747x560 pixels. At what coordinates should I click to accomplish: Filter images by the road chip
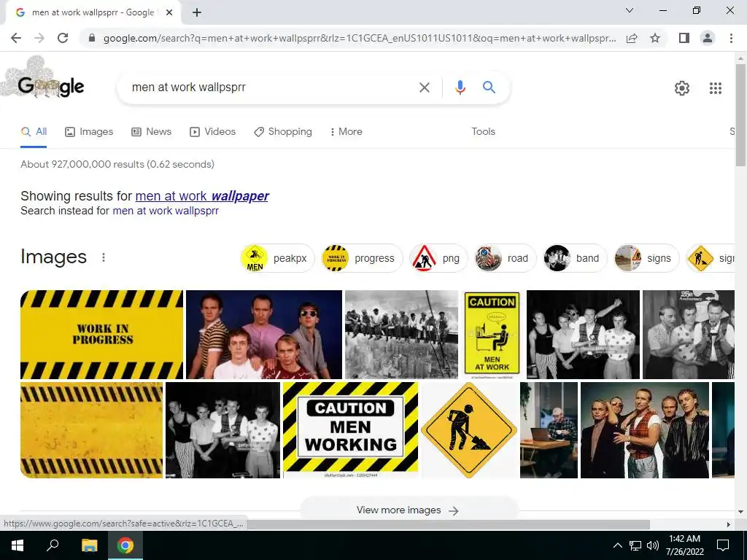[x=505, y=258]
